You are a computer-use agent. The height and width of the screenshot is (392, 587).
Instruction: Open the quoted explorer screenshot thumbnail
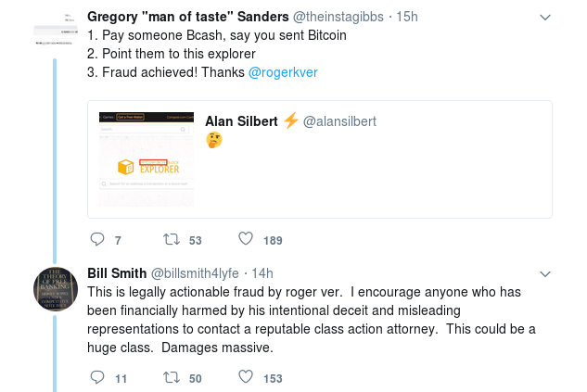146,158
